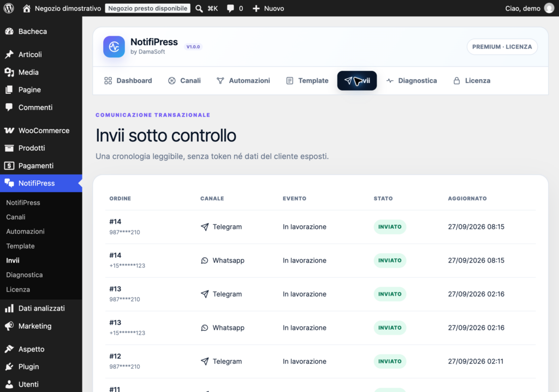Screen dimensions: 559x392
Task: Click the Evento column header
Action: pos(294,198)
